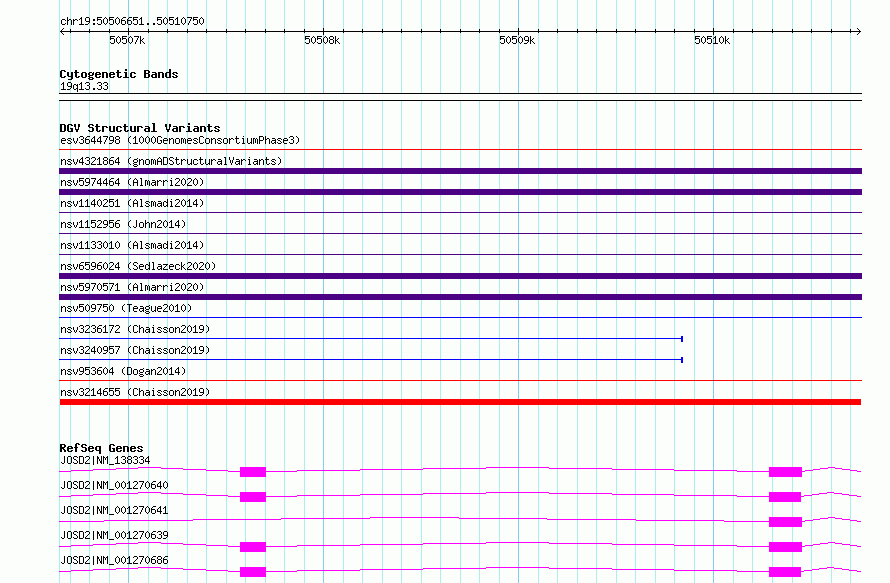890x583 pixels.
Task: Open the esv3644798 variant label
Action: pos(180,140)
